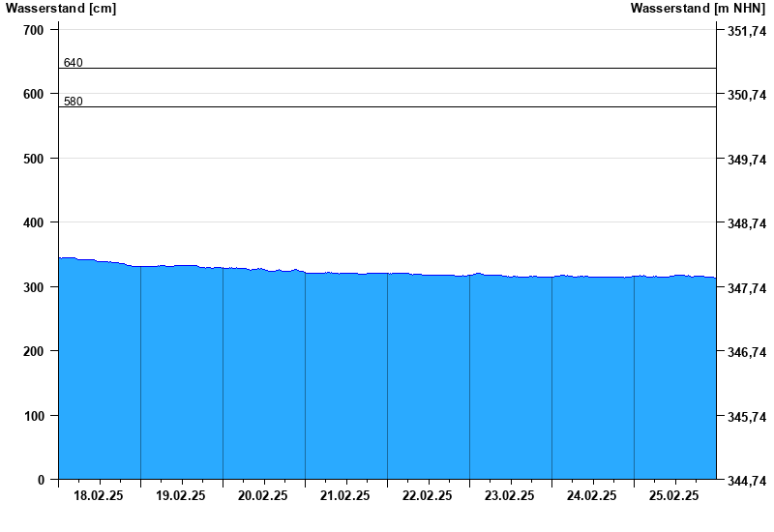Image resolution: width=774 pixels, height=532 pixels.
Task: Select the 600 tick label
Action: (34, 94)
